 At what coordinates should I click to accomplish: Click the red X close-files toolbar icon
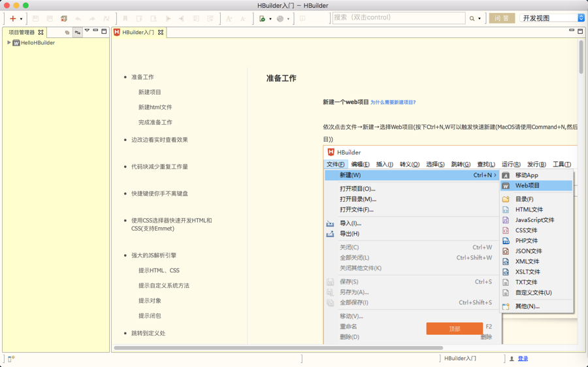[x=64, y=18]
